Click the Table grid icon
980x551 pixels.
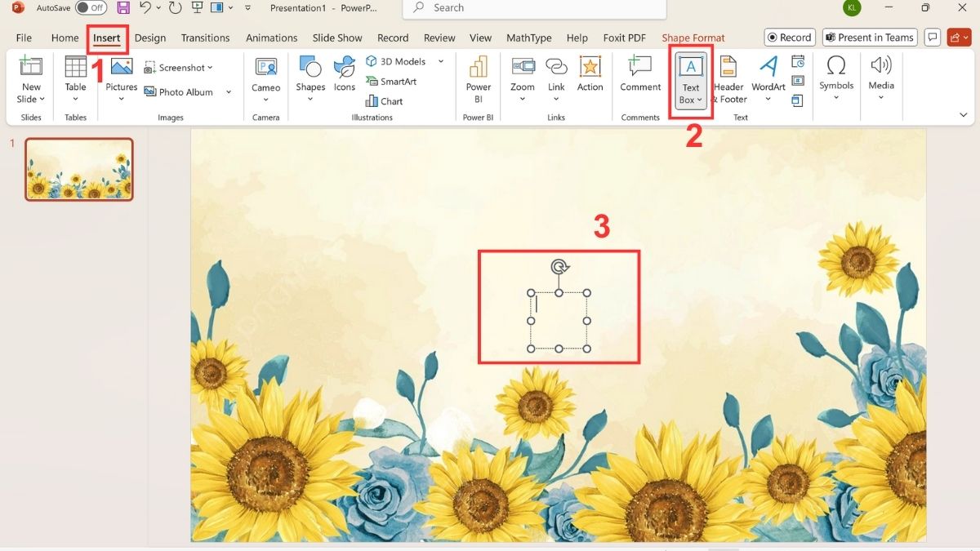coord(75,67)
